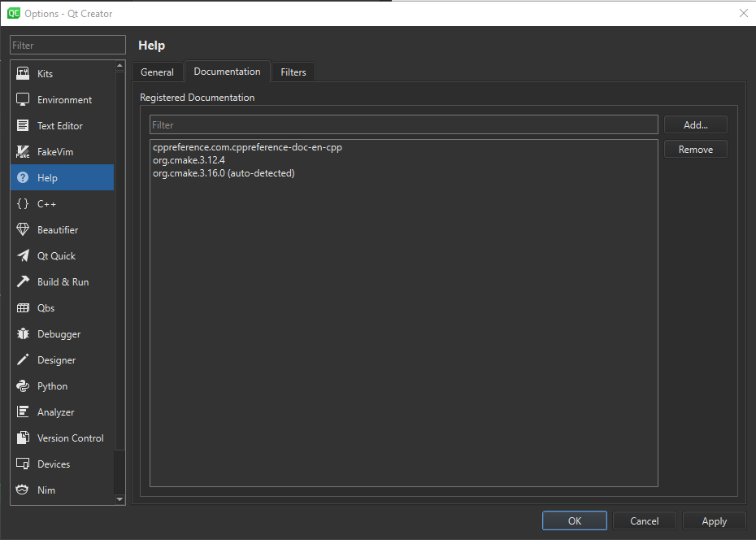Choose the Environment category label
756x540 pixels.
pyautogui.click(x=64, y=99)
